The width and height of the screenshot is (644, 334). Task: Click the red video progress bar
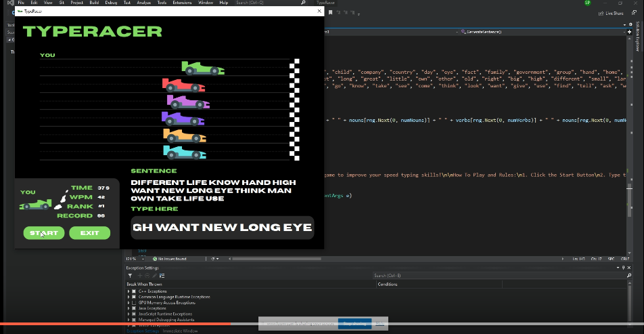115,324
